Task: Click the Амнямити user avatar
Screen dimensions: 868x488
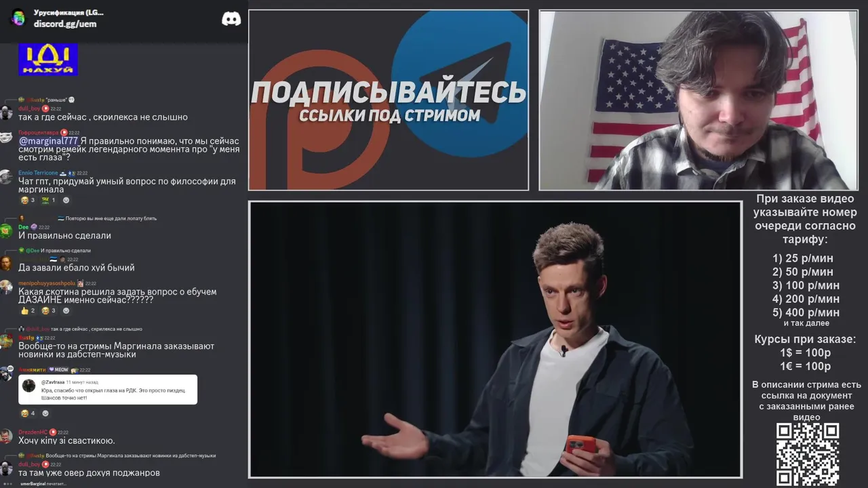Action: click(x=6, y=375)
